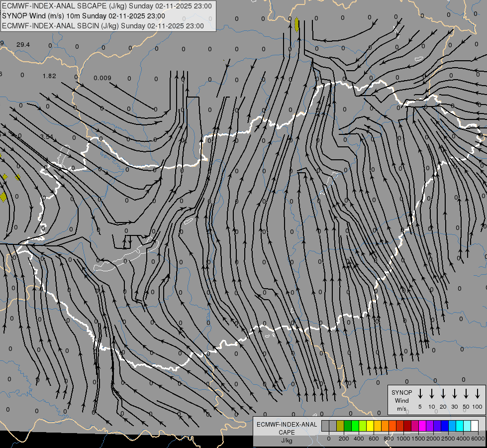This screenshot has width=487, height=448.
Task: Click the CAPE word in the legend
Action: [287, 433]
